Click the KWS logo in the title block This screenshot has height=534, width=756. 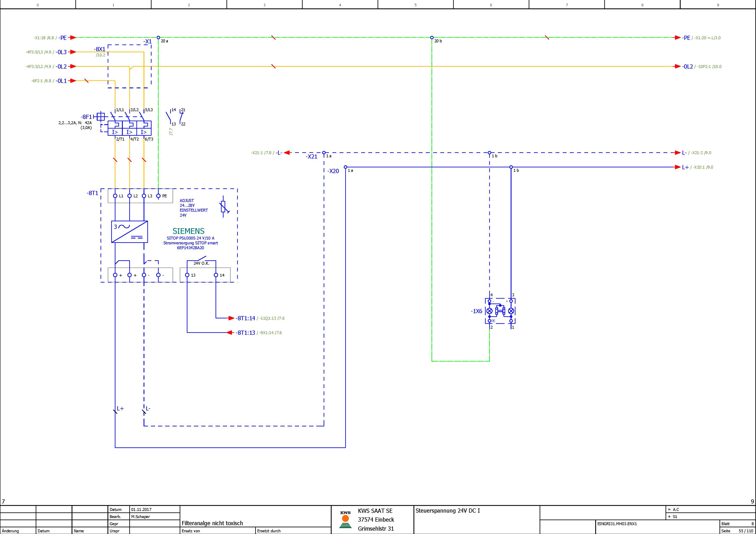click(345, 520)
